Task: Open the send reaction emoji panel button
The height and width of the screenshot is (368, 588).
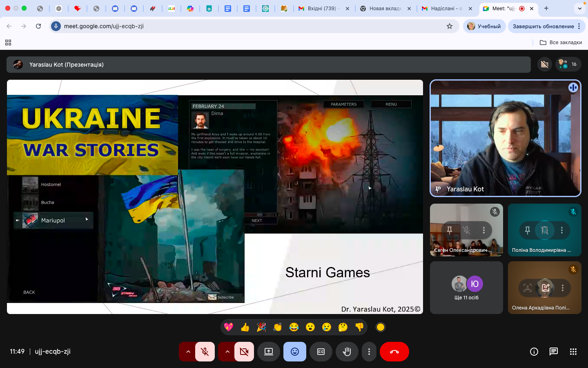Action: [x=294, y=352]
